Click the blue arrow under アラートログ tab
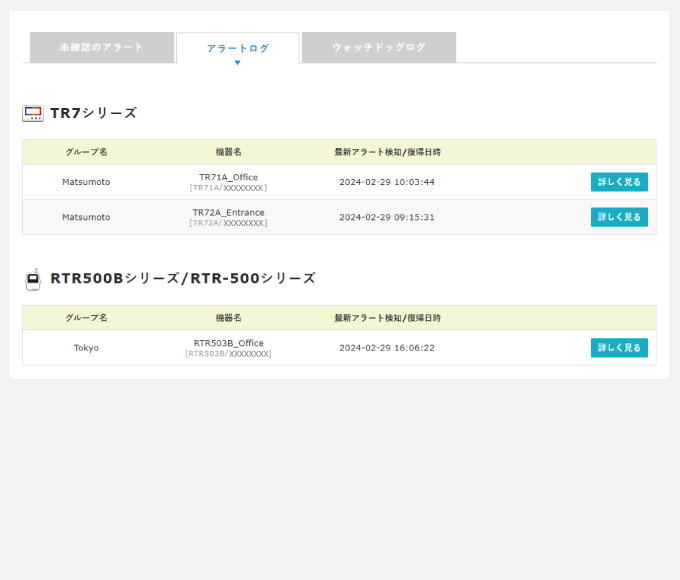The width and height of the screenshot is (680, 580). [x=237, y=62]
